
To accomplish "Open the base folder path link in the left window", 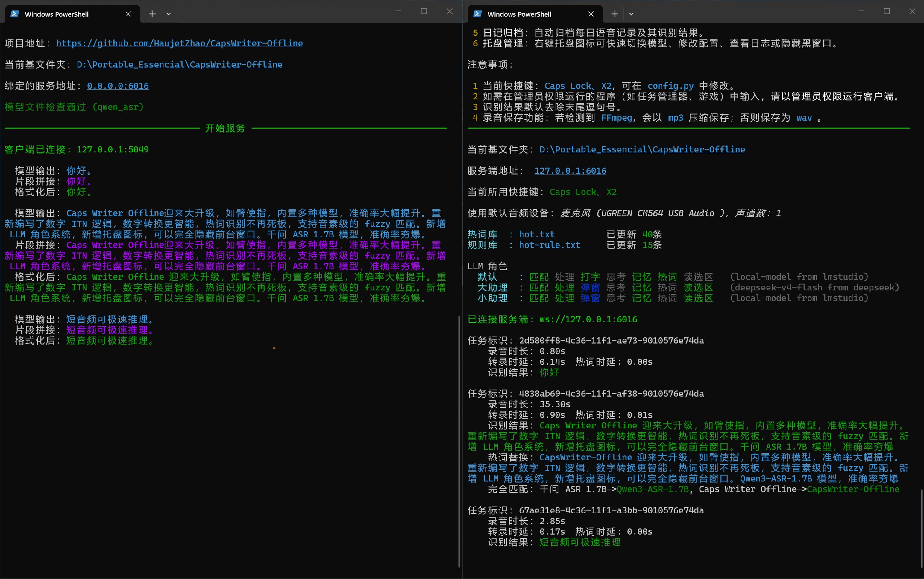I will point(179,64).
